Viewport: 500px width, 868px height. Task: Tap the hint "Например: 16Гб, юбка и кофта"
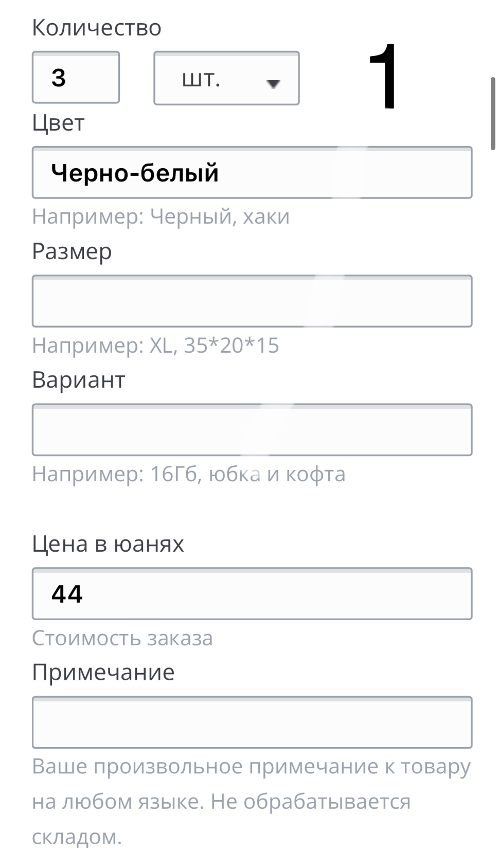(x=188, y=474)
